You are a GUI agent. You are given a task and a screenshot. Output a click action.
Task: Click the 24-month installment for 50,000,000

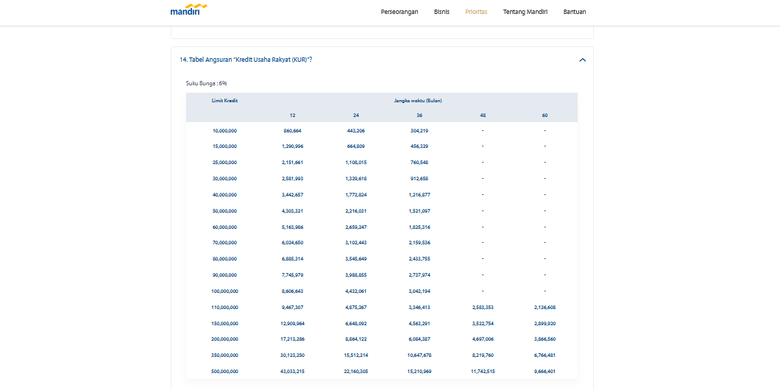[x=356, y=211]
